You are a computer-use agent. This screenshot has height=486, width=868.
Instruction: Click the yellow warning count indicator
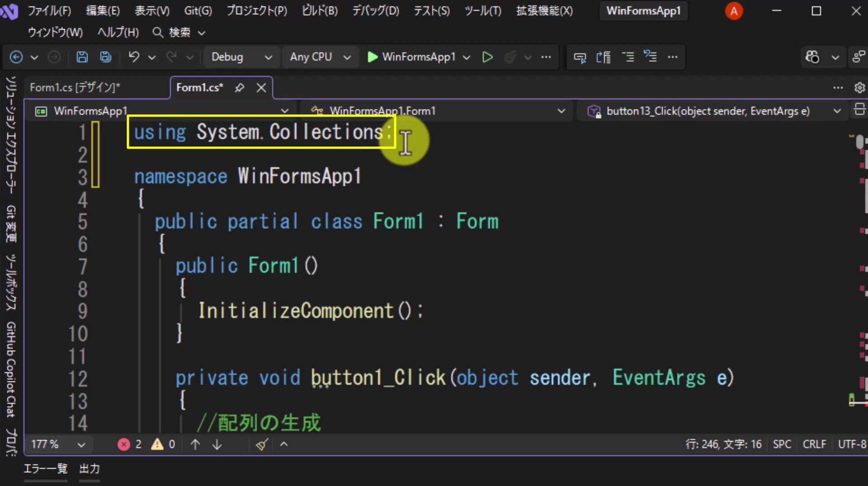[x=163, y=444]
